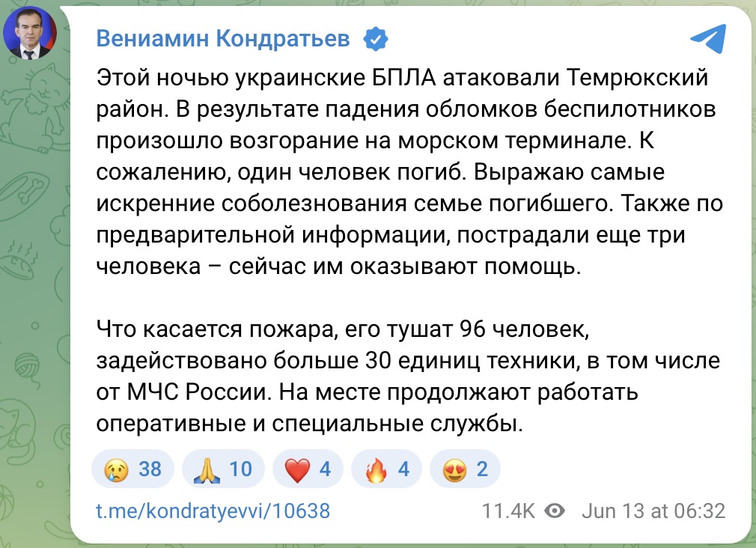The height and width of the screenshot is (548, 756).
Task: Click the blue verified checkmark badge
Action: point(376,39)
